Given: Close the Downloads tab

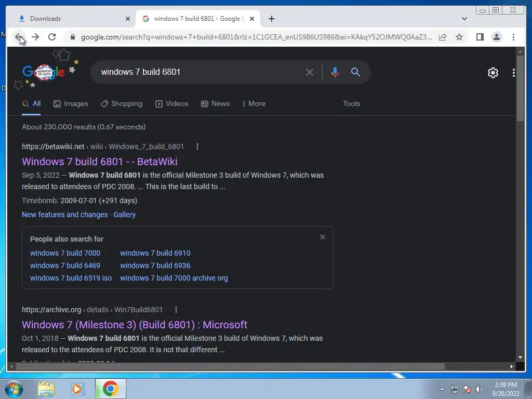Looking at the screenshot, I should tap(128, 19).
